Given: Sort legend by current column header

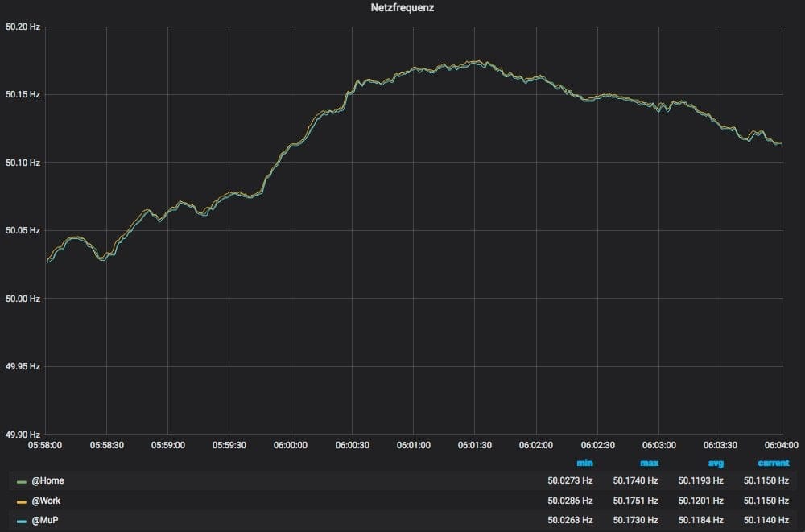Looking at the screenshot, I should coord(773,463).
